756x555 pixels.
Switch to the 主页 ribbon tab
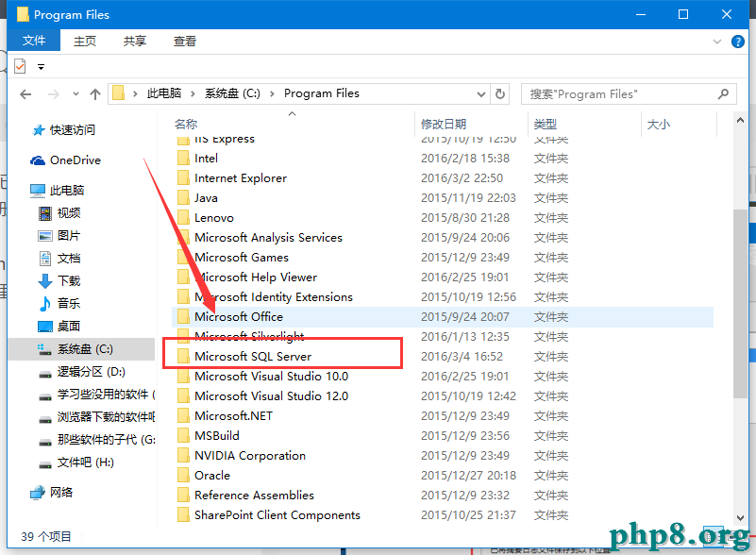[x=85, y=41]
